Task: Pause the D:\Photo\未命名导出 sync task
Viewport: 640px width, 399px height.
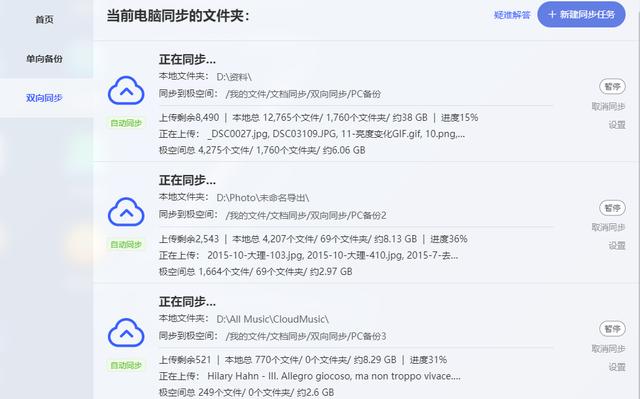Action: 612,208
